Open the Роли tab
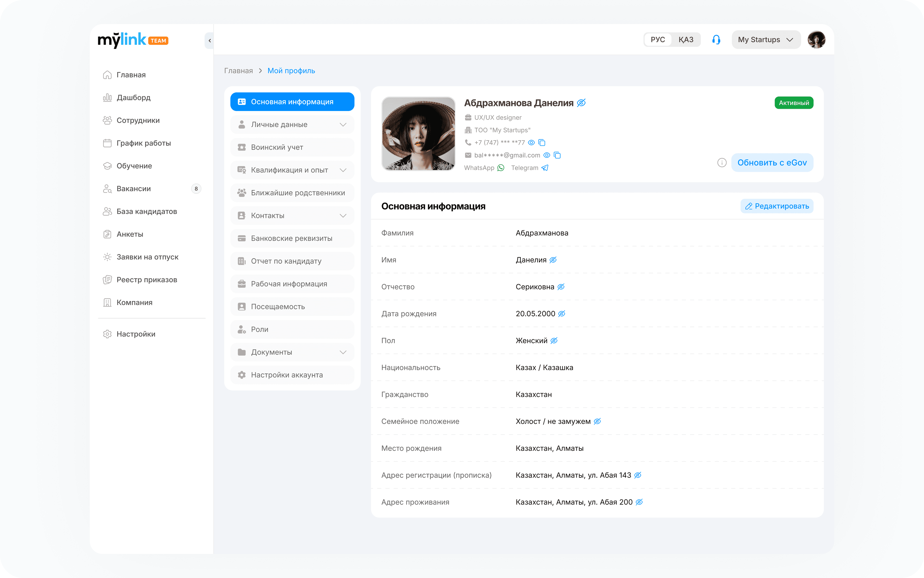 coord(292,329)
